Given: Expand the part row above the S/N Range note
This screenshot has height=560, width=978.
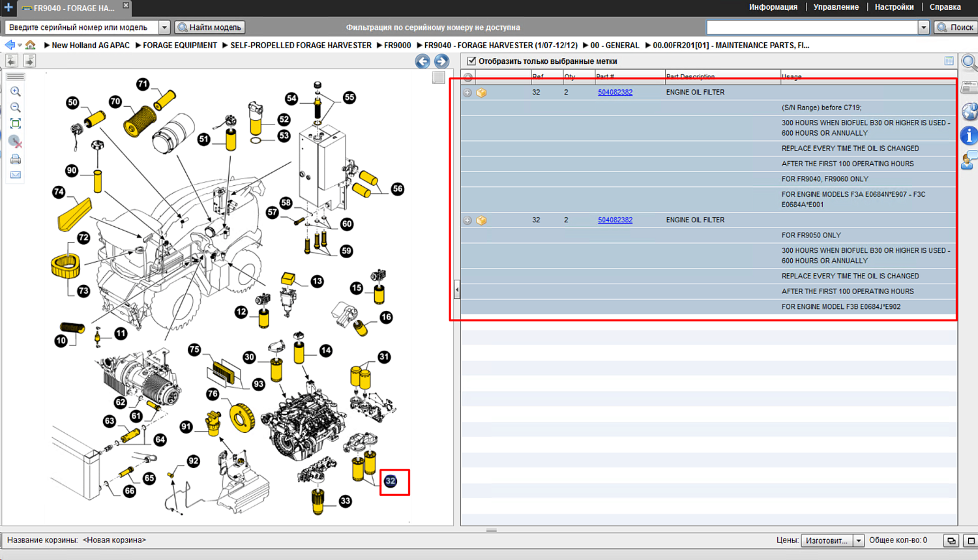Looking at the screenshot, I should pyautogui.click(x=467, y=93).
